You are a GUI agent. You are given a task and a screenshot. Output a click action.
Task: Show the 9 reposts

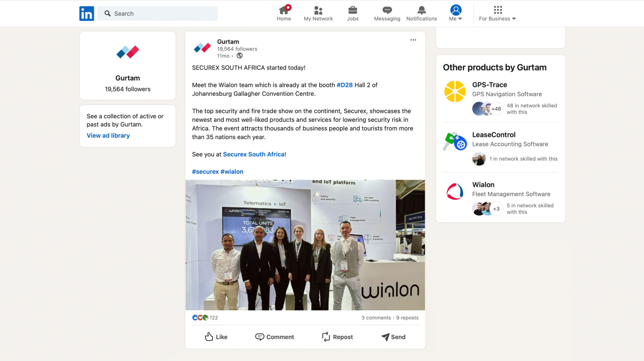[407, 318]
